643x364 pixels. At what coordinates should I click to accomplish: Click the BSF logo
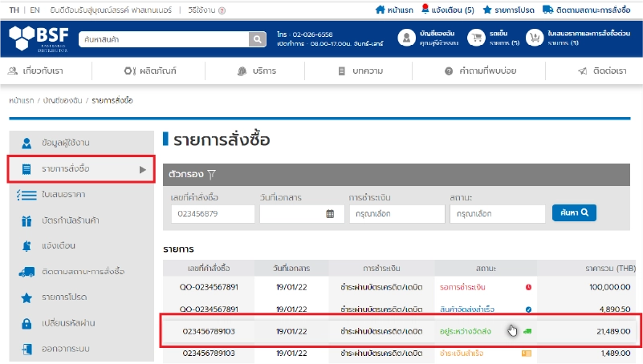[x=38, y=38]
